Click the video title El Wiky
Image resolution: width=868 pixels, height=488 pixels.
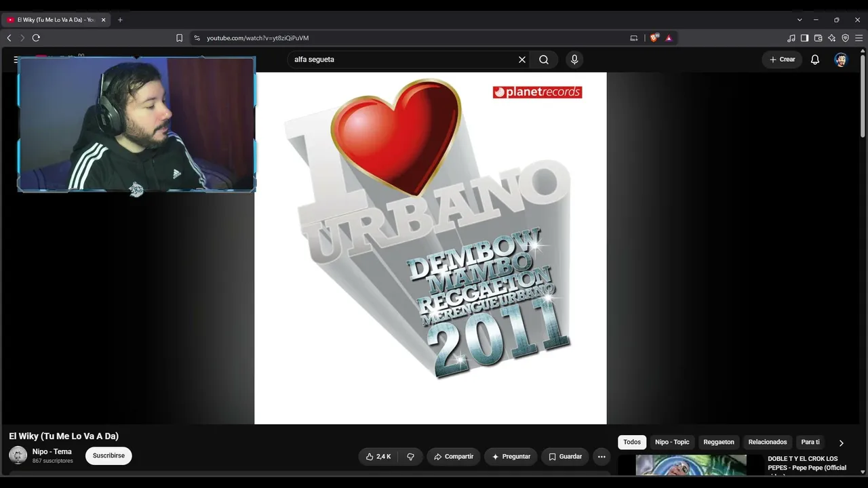tap(64, 436)
